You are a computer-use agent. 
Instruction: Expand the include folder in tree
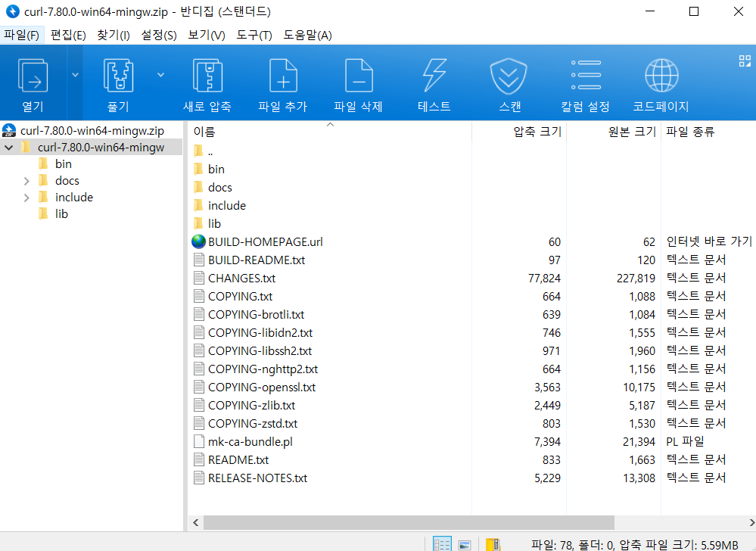pyautogui.click(x=26, y=198)
